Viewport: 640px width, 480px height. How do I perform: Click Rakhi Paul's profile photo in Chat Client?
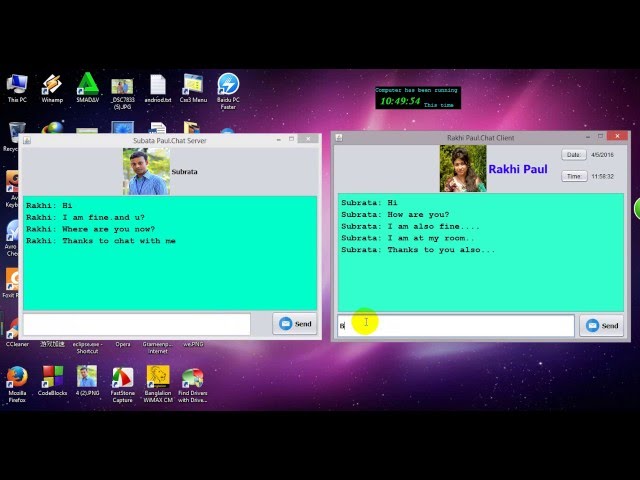pos(463,168)
